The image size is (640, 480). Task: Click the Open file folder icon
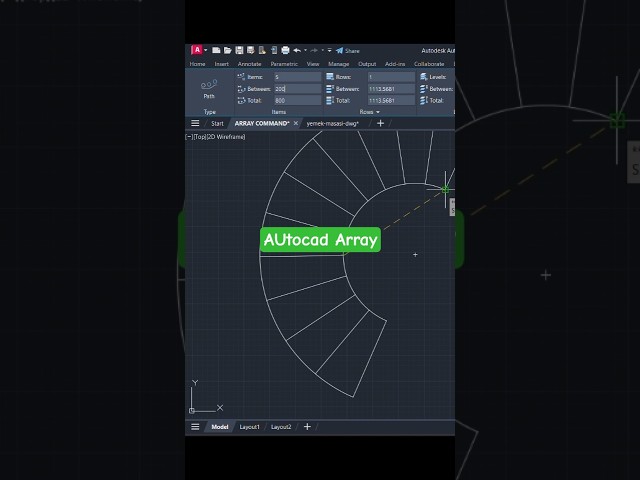227,50
